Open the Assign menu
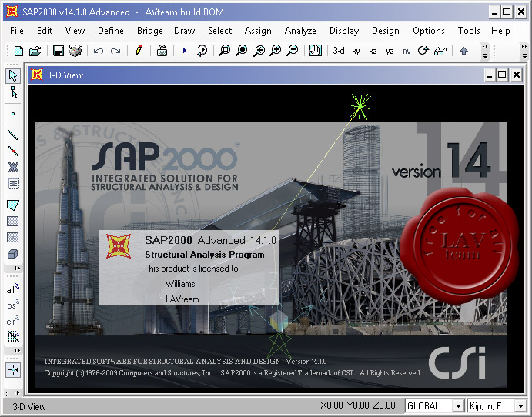 [258, 31]
